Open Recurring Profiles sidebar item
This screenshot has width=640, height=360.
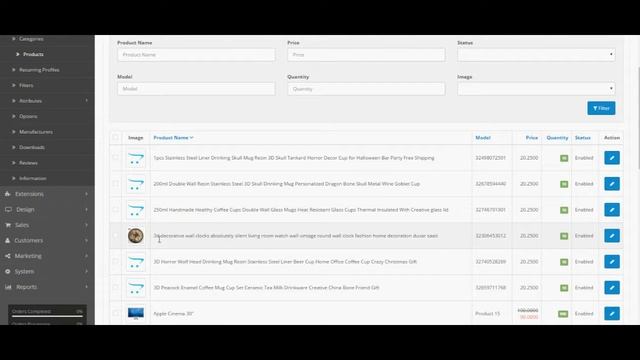39,70
